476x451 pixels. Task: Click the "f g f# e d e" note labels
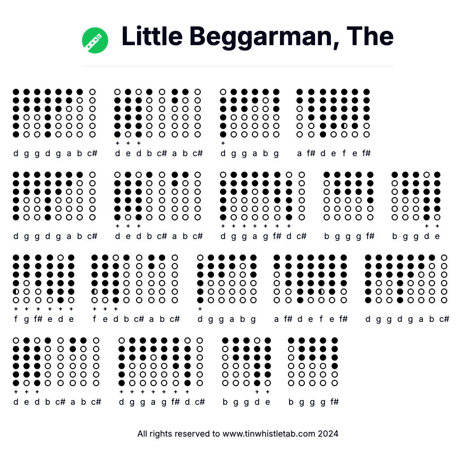[x=44, y=319]
